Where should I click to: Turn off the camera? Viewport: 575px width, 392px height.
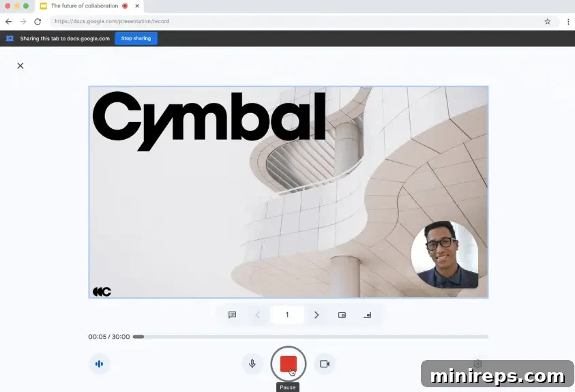(325, 364)
